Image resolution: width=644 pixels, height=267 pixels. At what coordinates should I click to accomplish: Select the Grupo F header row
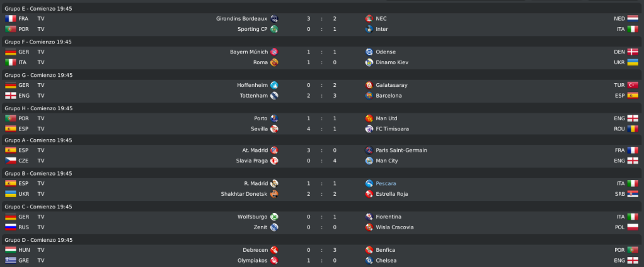[x=322, y=42]
